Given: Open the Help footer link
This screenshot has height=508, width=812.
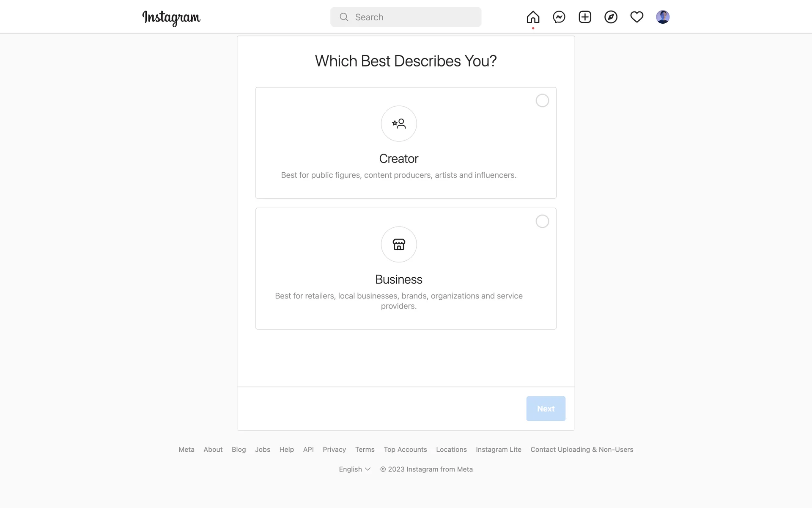Looking at the screenshot, I should tap(286, 450).
